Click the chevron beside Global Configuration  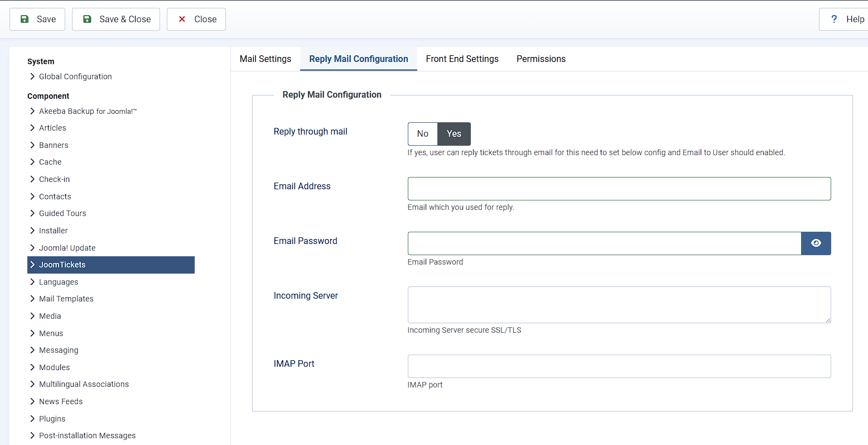(x=32, y=76)
